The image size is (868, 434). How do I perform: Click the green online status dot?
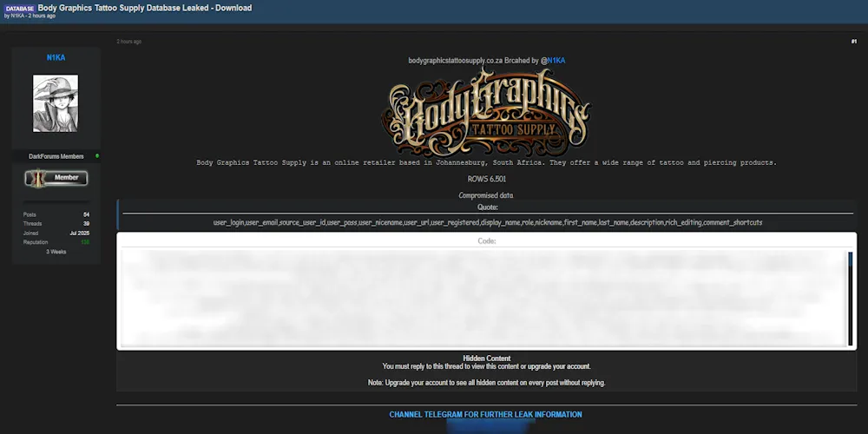tap(97, 156)
